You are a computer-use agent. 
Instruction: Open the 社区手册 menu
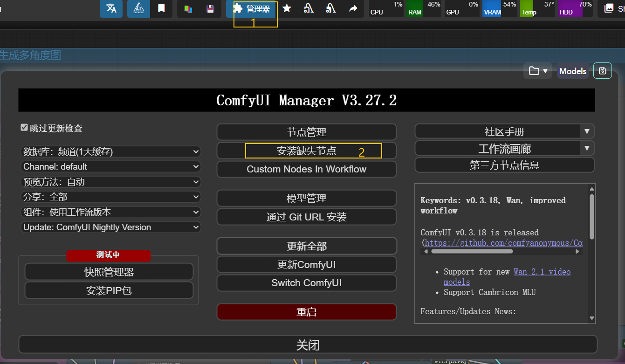point(498,131)
